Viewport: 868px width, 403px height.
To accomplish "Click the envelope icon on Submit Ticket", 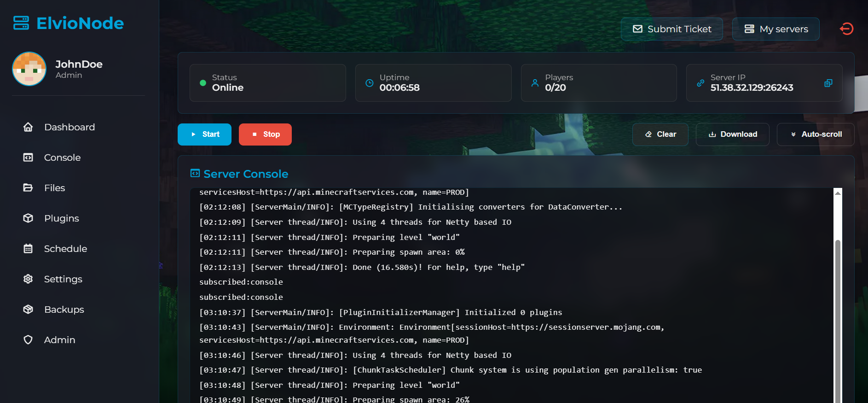I will 637,29.
